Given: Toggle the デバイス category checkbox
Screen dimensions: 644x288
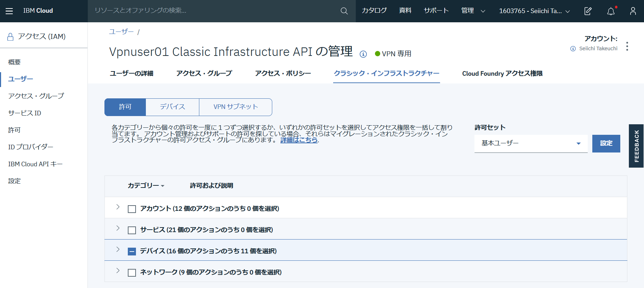Looking at the screenshot, I should 132,252.
